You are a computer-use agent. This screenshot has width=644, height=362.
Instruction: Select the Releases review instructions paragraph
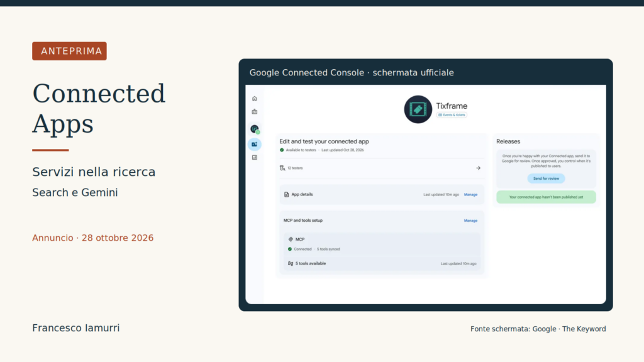tap(546, 161)
